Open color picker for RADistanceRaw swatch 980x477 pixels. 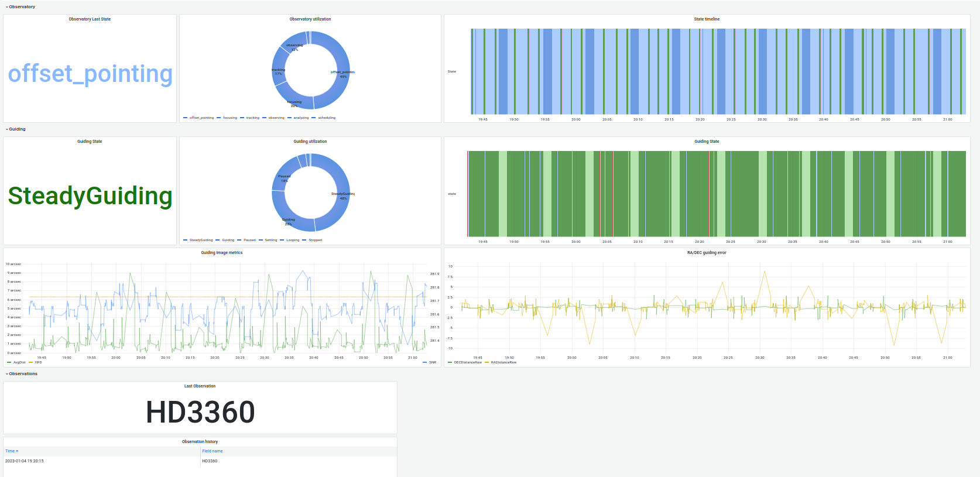pyautogui.click(x=486, y=362)
